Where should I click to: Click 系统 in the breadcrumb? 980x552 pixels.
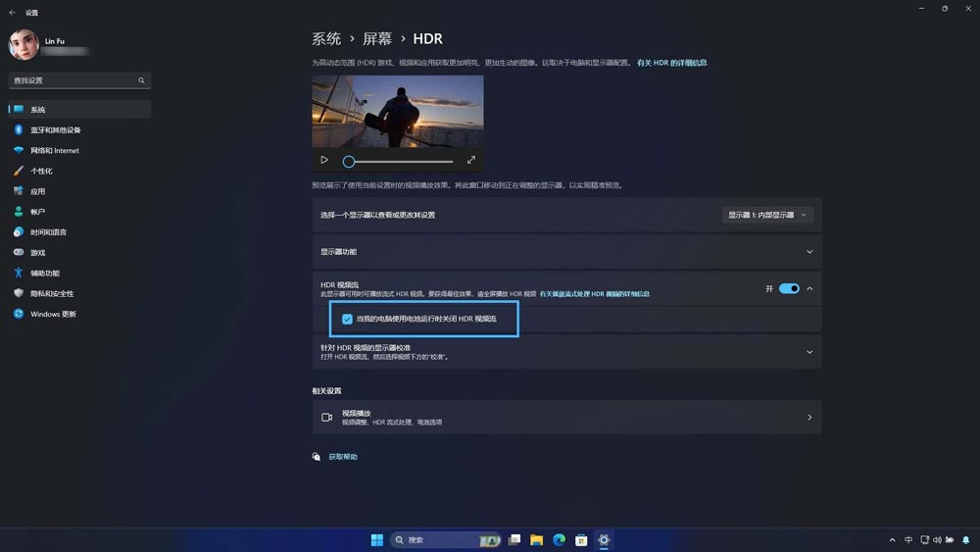pyautogui.click(x=326, y=39)
